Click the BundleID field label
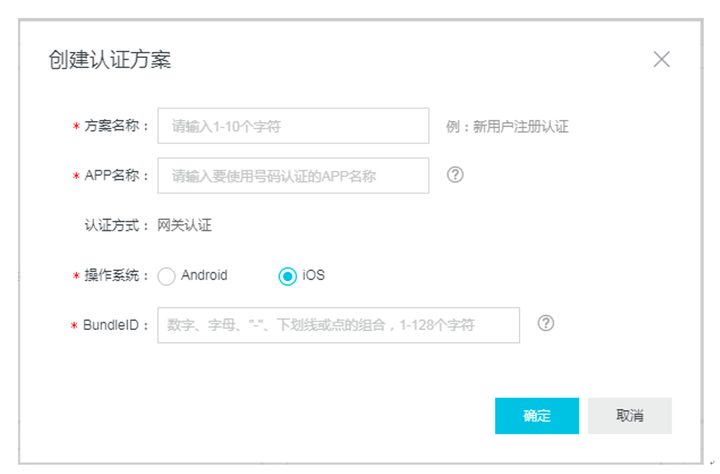 [x=116, y=325]
